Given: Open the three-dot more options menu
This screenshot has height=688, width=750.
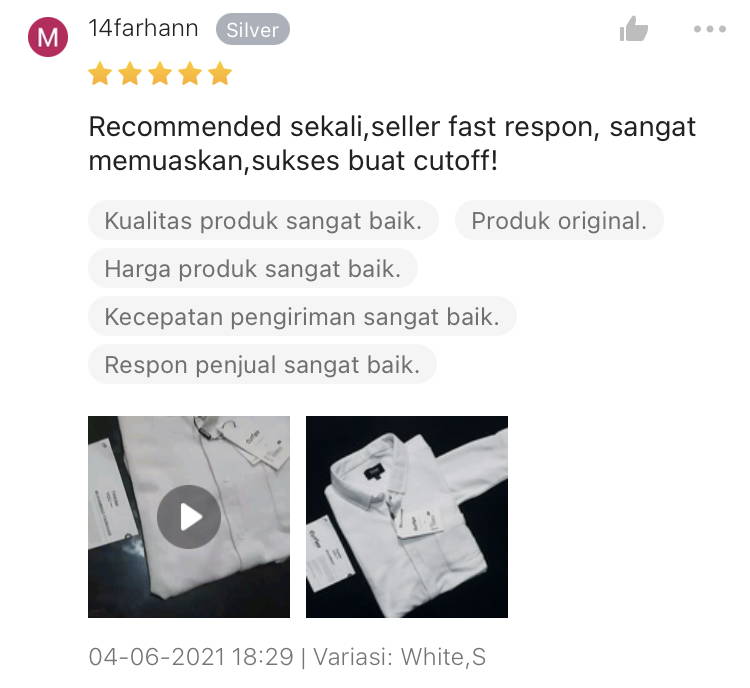Looking at the screenshot, I should (x=710, y=29).
